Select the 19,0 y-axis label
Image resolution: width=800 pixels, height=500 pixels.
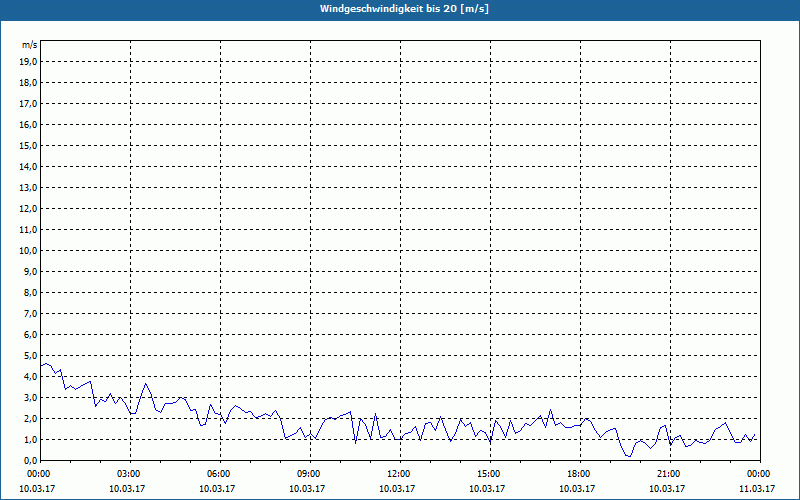28,61
